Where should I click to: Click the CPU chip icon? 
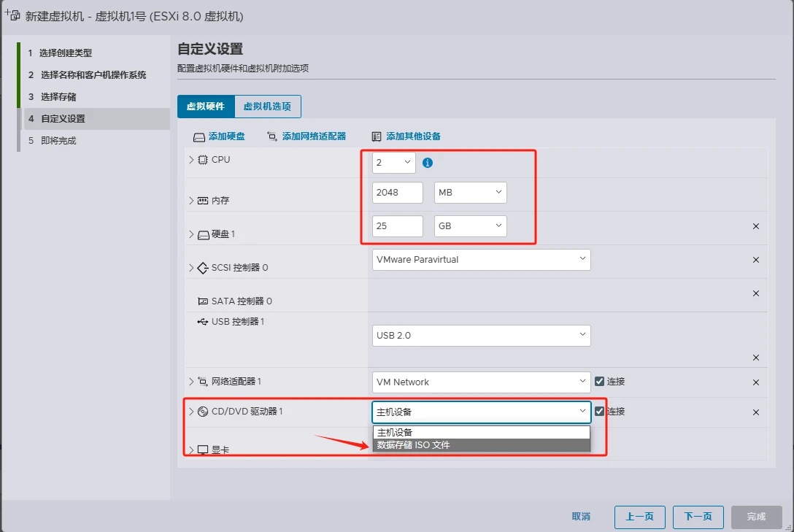coord(203,160)
